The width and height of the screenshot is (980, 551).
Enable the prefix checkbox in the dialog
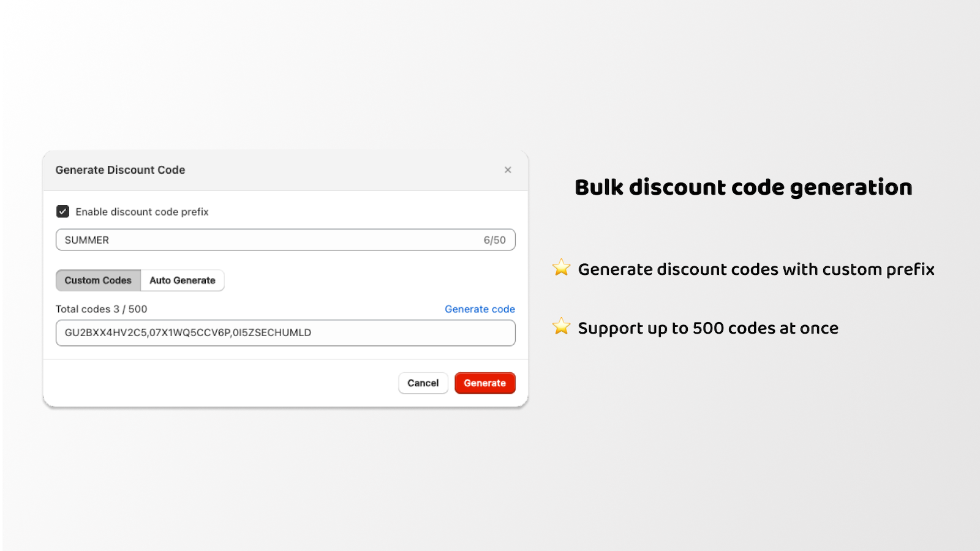click(62, 211)
